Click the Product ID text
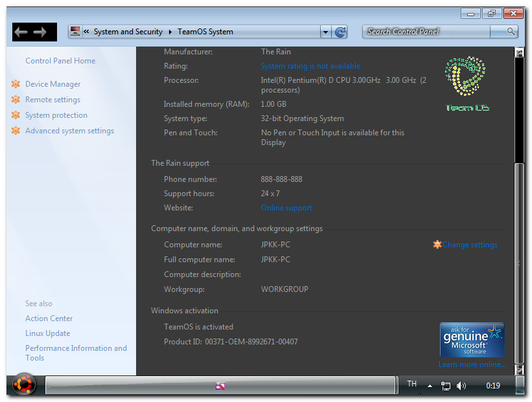532x402 pixels. tap(231, 341)
